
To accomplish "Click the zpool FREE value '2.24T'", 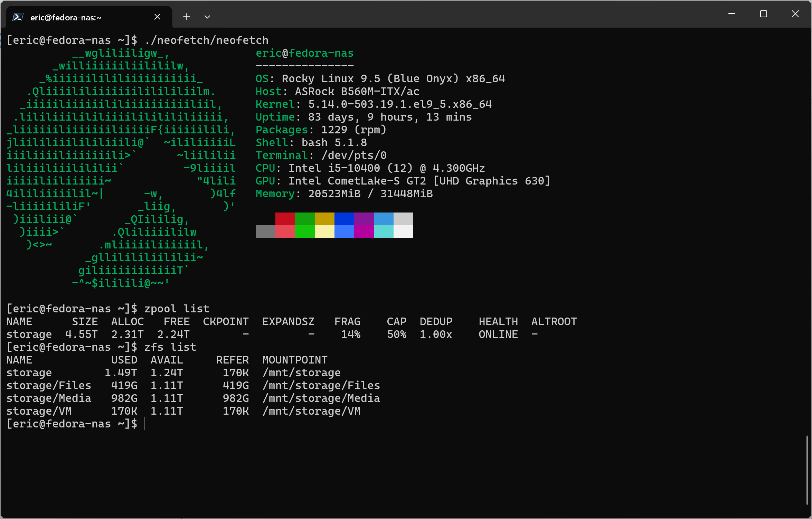I will click(x=173, y=334).
